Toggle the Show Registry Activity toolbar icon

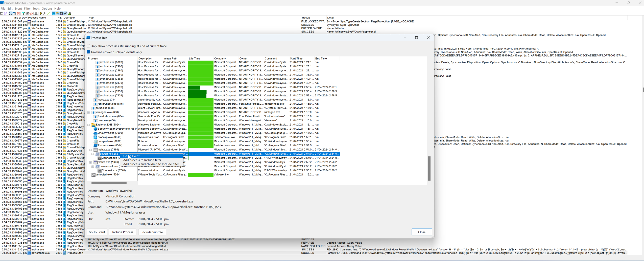coord(54,13)
